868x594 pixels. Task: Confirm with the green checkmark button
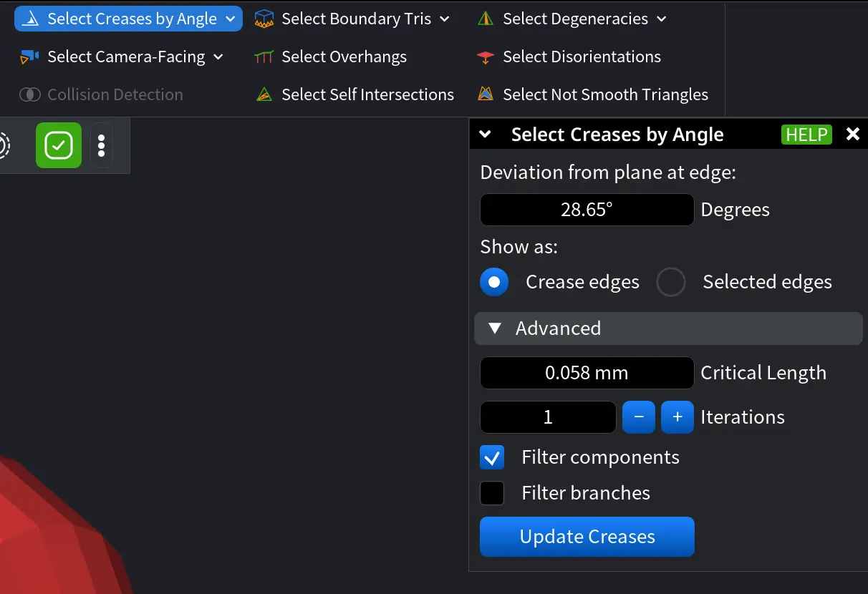pyautogui.click(x=57, y=145)
